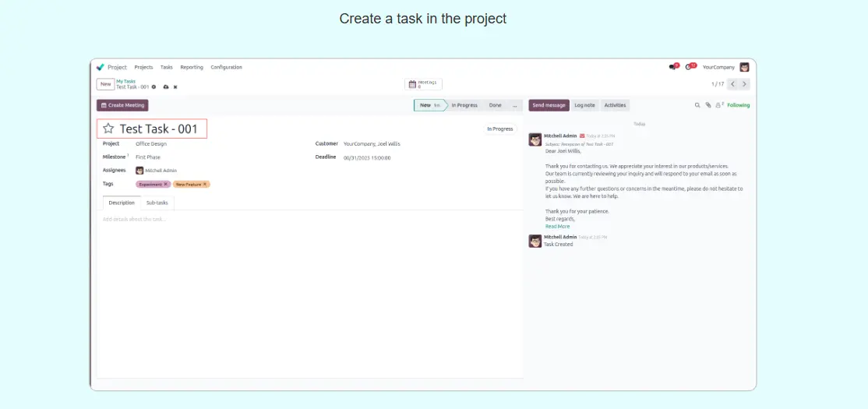This screenshot has height=409, width=868.
Task: Star Test Task - 001 as priority
Action: click(108, 129)
